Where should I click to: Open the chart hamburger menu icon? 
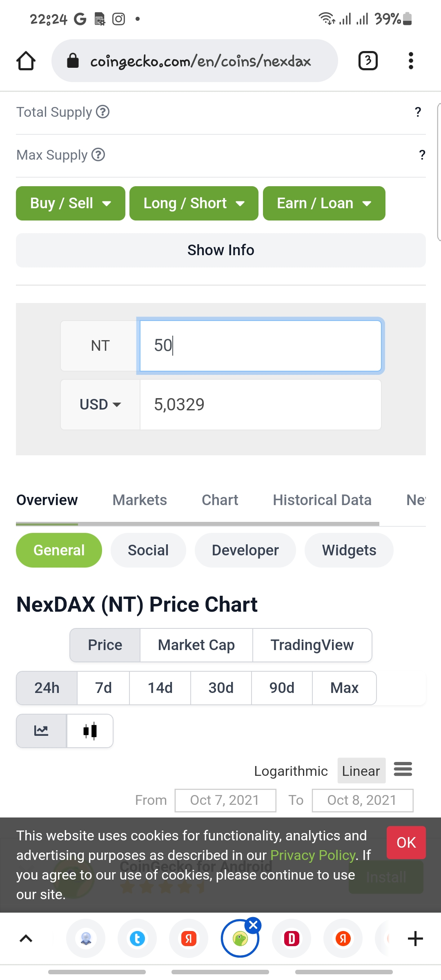(403, 769)
